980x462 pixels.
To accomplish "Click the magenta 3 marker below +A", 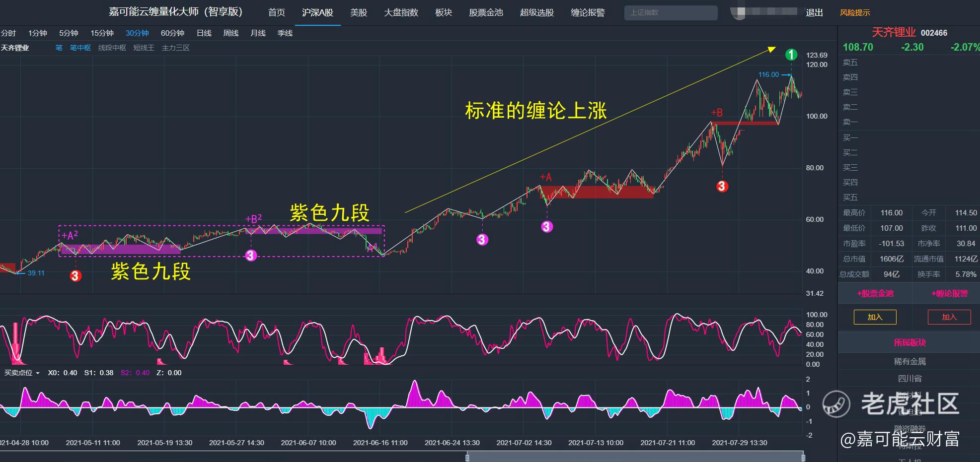I will click(x=547, y=227).
